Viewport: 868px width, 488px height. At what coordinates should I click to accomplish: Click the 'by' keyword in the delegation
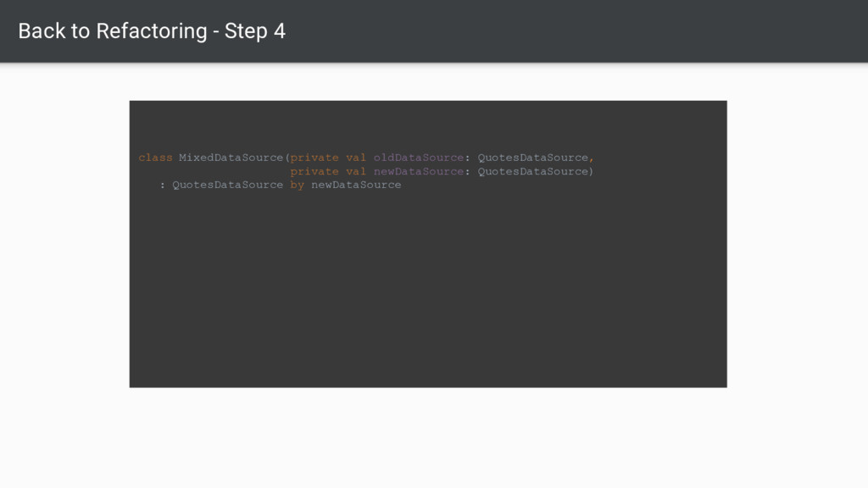[x=298, y=186]
